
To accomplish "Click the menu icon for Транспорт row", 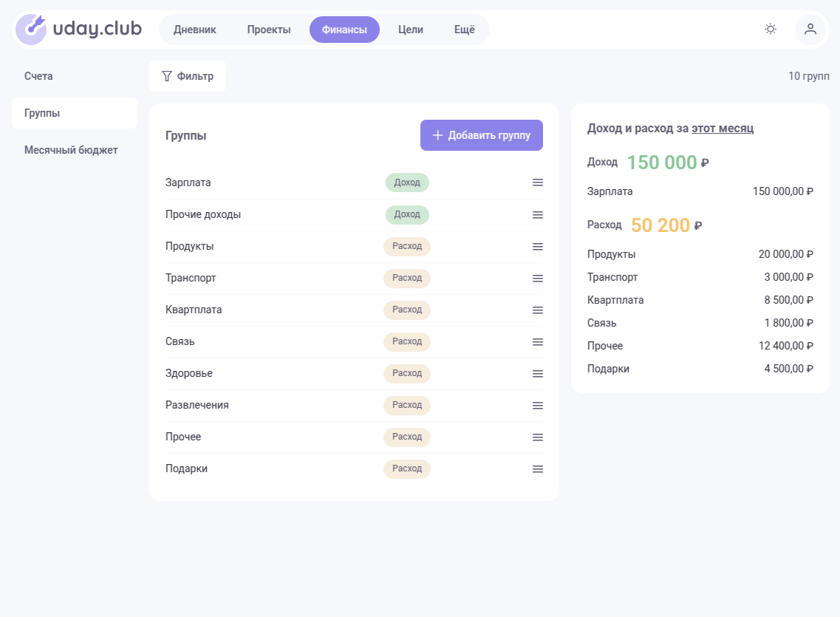I will pyautogui.click(x=538, y=278).
